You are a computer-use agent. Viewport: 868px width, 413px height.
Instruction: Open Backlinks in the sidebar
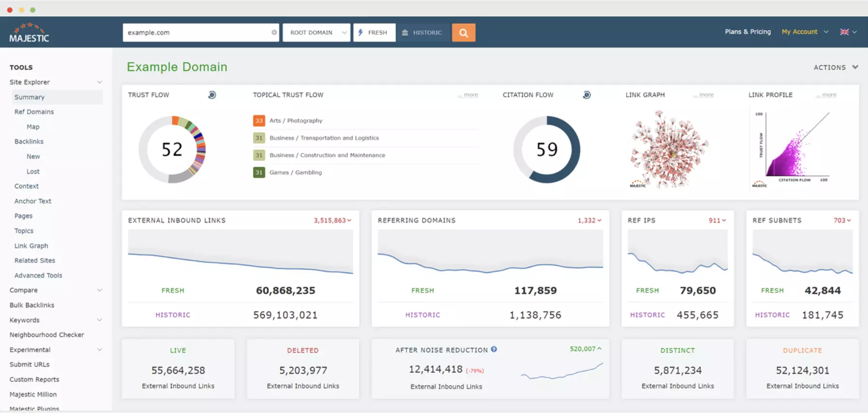point(29,141)
